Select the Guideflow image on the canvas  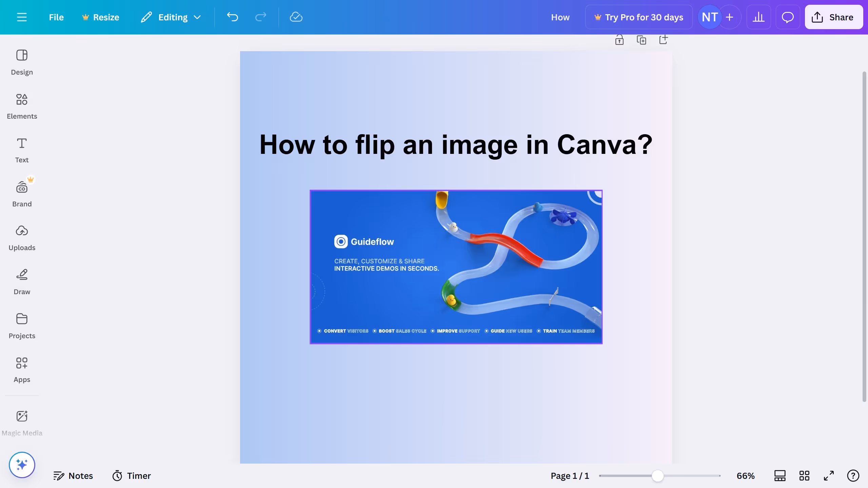click(456, 267)
